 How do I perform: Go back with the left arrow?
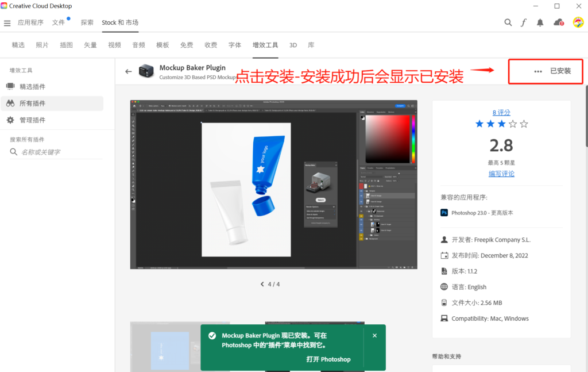pyautogui.click(x=129, y=71)
